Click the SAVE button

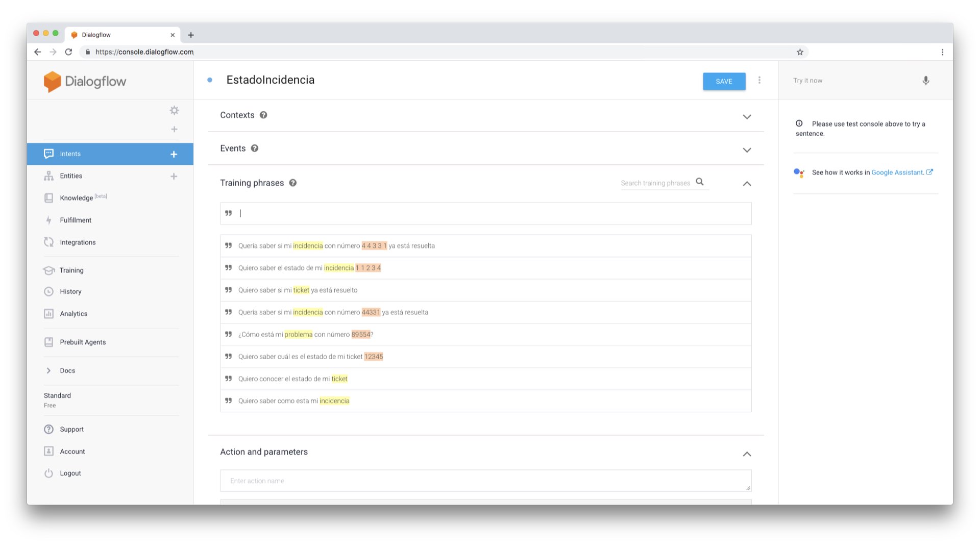point(724,82)
